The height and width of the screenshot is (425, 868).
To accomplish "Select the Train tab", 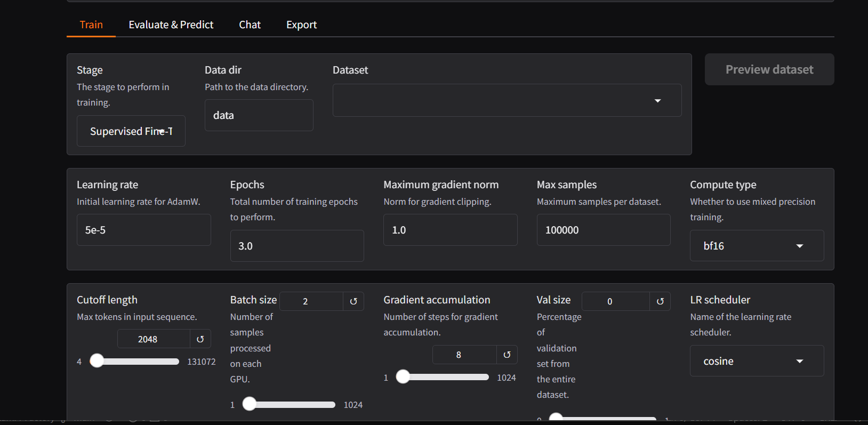I will pyautogui.click(x=91, y=25).
